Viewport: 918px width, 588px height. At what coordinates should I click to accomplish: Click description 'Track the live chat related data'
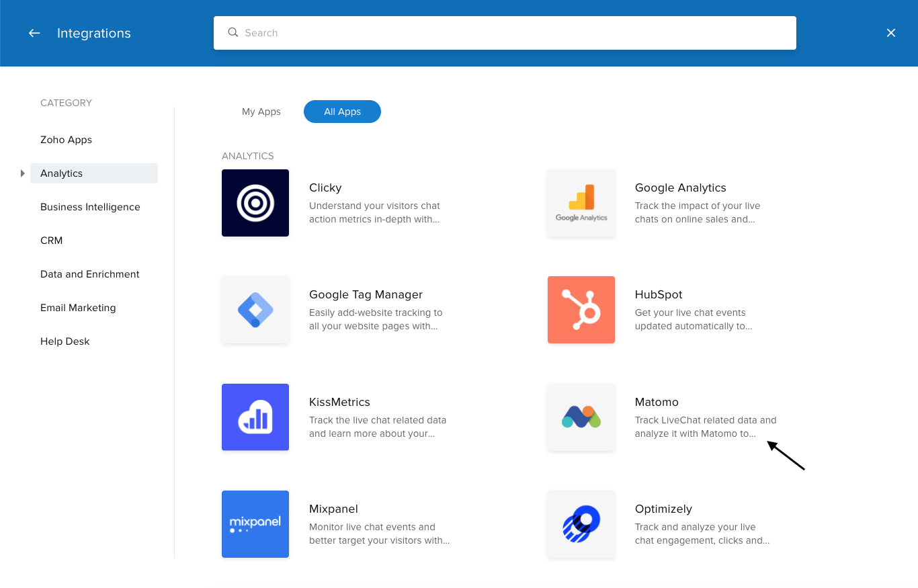pos(378,427)
